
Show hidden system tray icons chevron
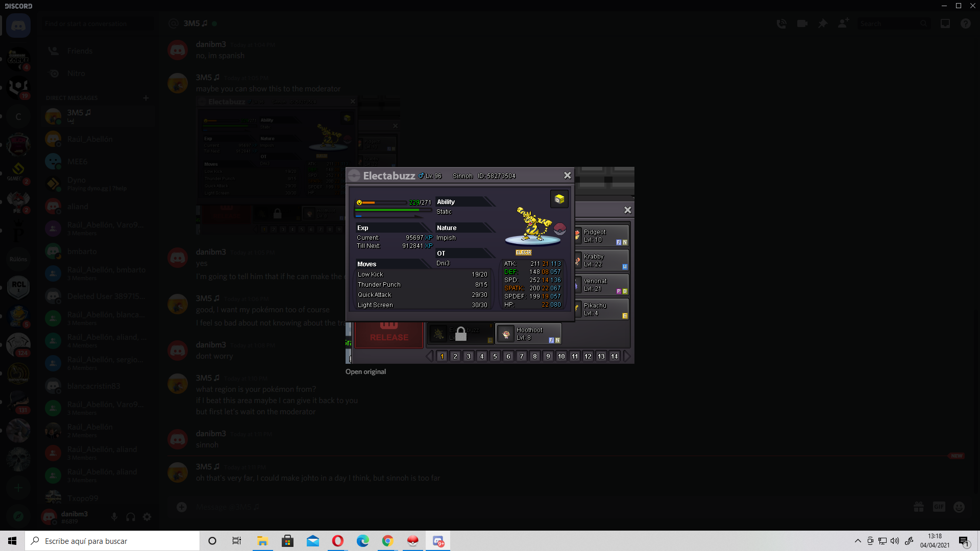tap(857, 541)
